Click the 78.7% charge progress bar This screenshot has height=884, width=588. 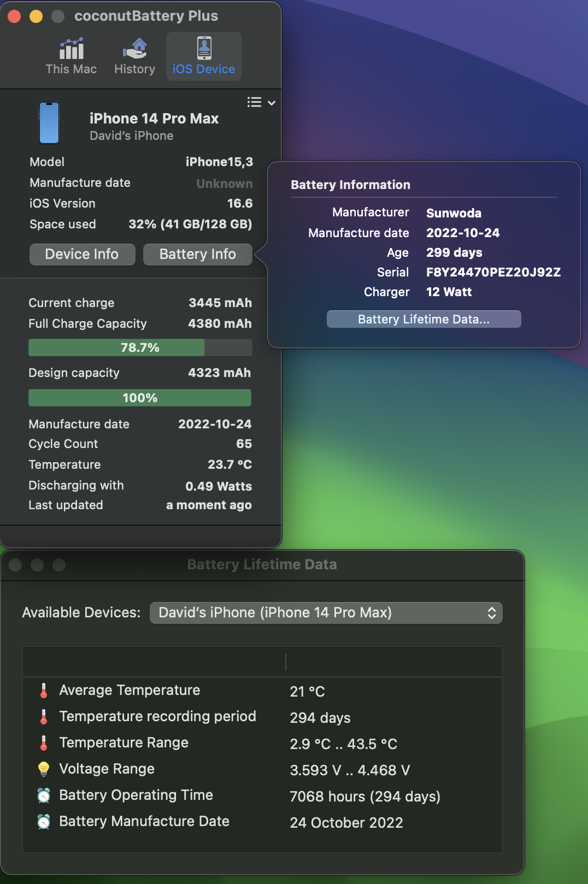[140, 347]
